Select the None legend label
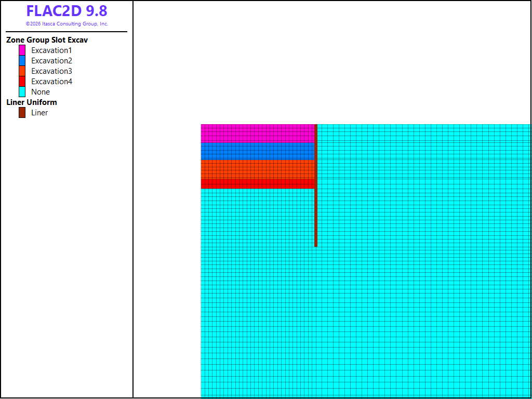The width and height of the screenshot is (532, 399). tap(41, 92)
